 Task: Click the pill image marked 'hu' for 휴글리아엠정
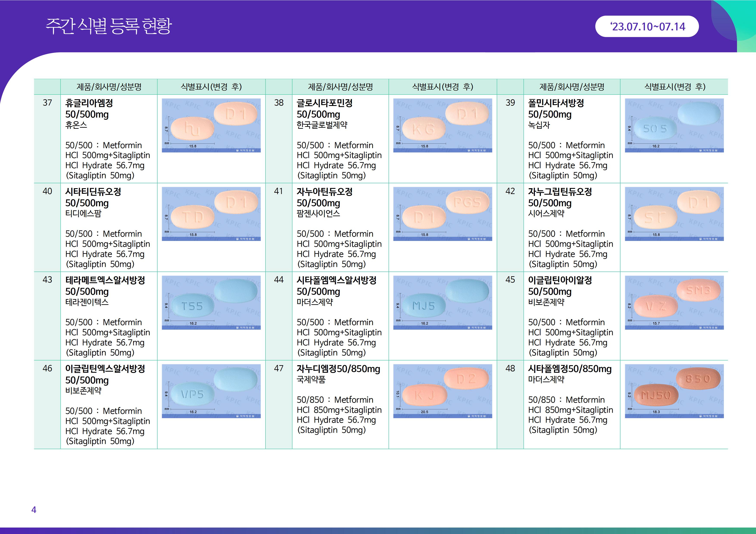pyautogui.click(x=211, y=125)
